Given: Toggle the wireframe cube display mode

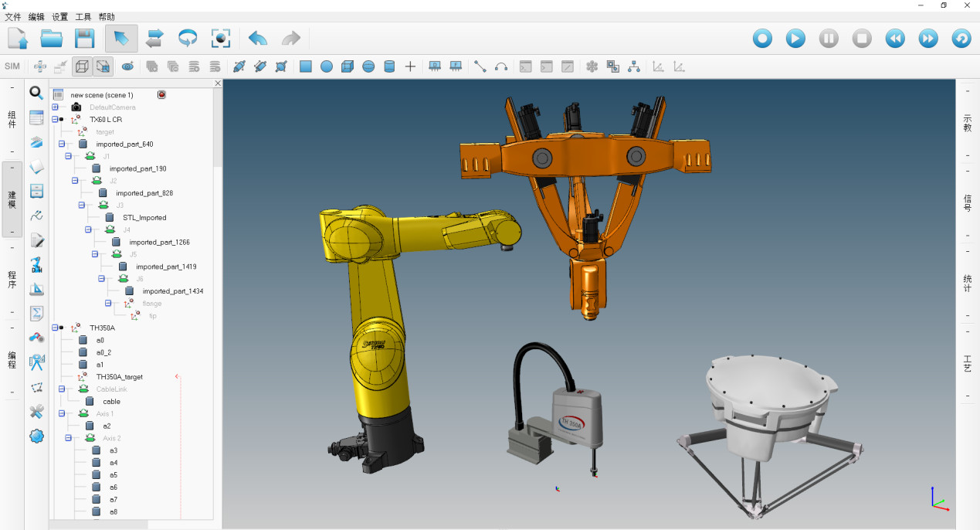Looking at the screenshot, I should point(81,66).
